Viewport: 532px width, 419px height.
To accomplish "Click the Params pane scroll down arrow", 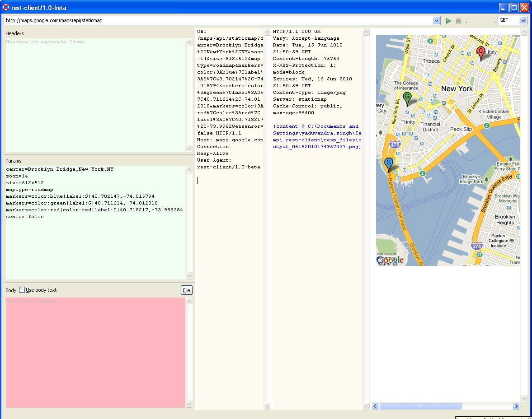I will coord(189,275).
